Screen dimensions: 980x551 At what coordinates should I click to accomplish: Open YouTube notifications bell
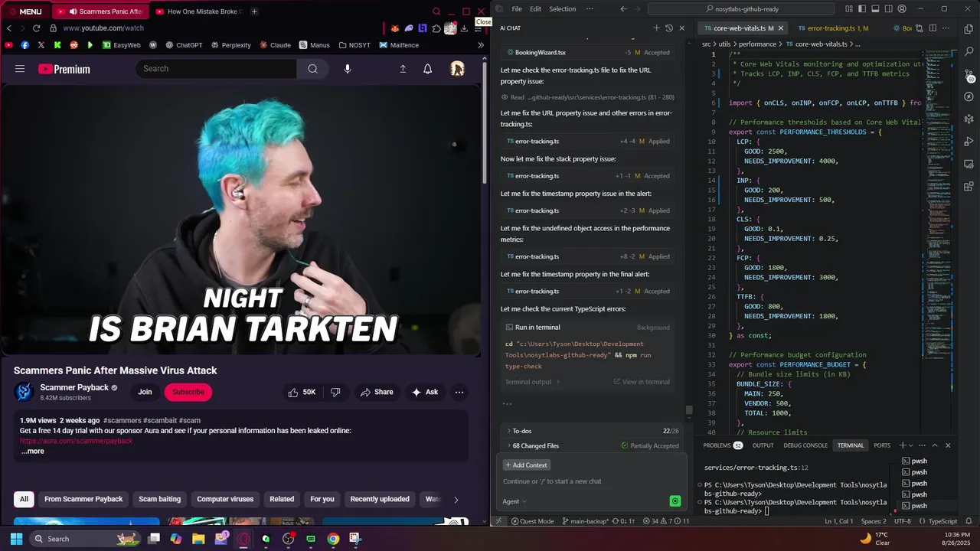[x=428, y=69]
